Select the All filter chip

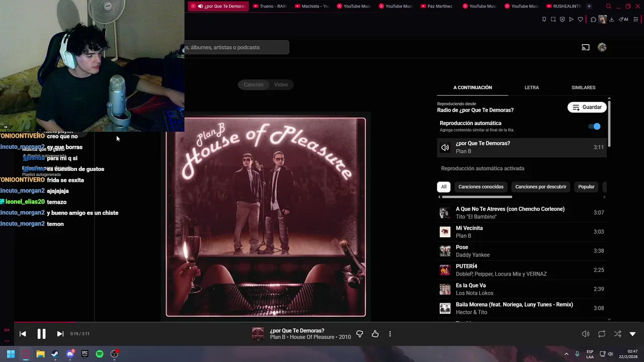pos(444,187)
